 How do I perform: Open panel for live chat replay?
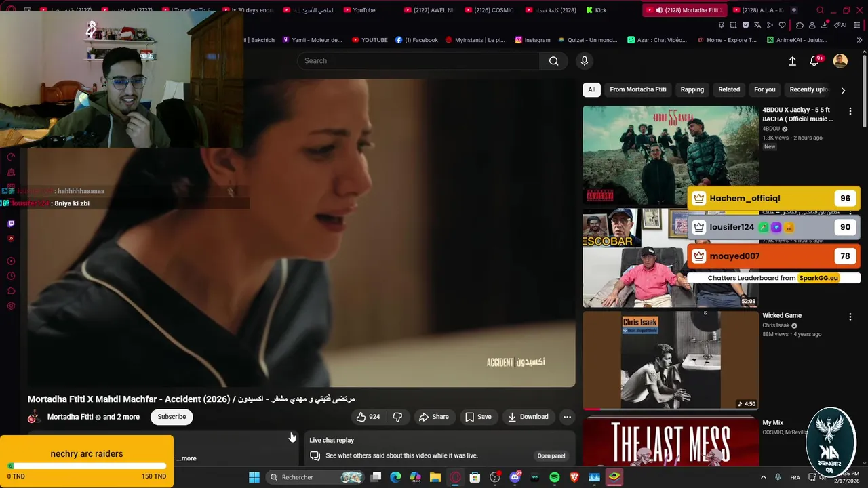pyautogui.click(x=551, y=456)
